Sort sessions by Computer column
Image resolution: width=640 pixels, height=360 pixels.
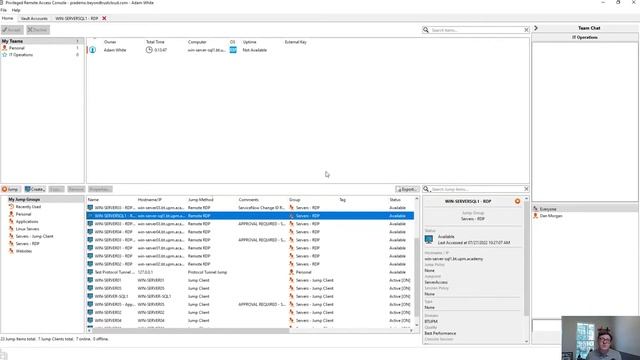click(197, 42)
